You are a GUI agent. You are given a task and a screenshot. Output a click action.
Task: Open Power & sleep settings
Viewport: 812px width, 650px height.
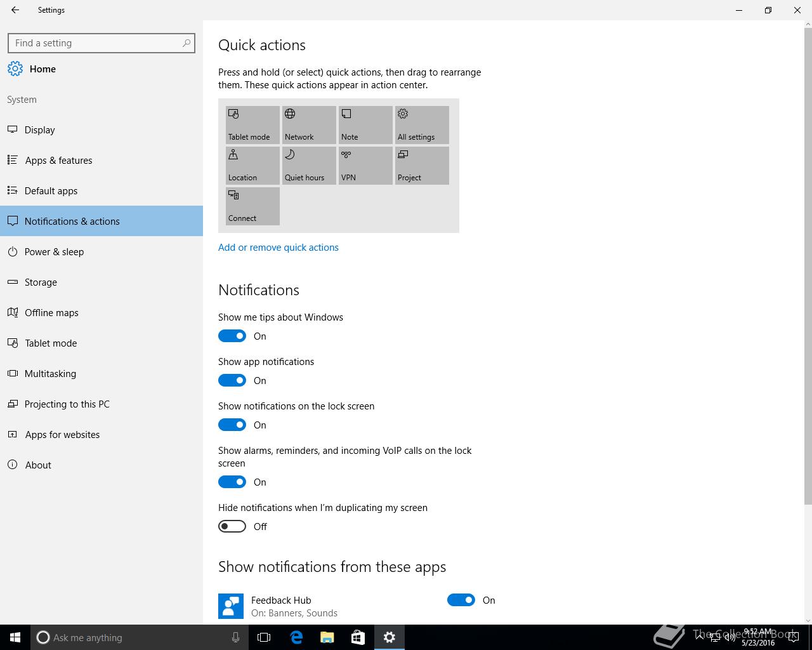coord(101,251)
